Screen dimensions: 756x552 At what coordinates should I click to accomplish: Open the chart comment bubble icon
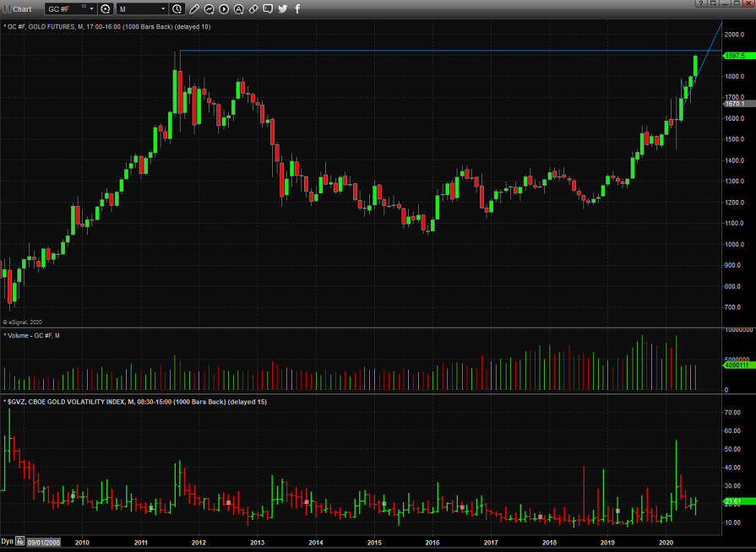(268, 8)
